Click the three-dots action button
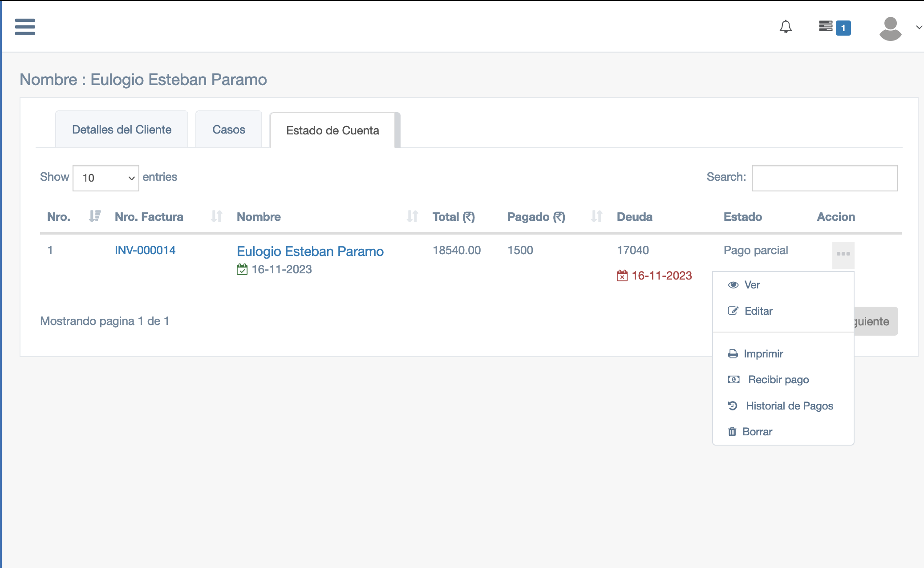 click(843, 254)
